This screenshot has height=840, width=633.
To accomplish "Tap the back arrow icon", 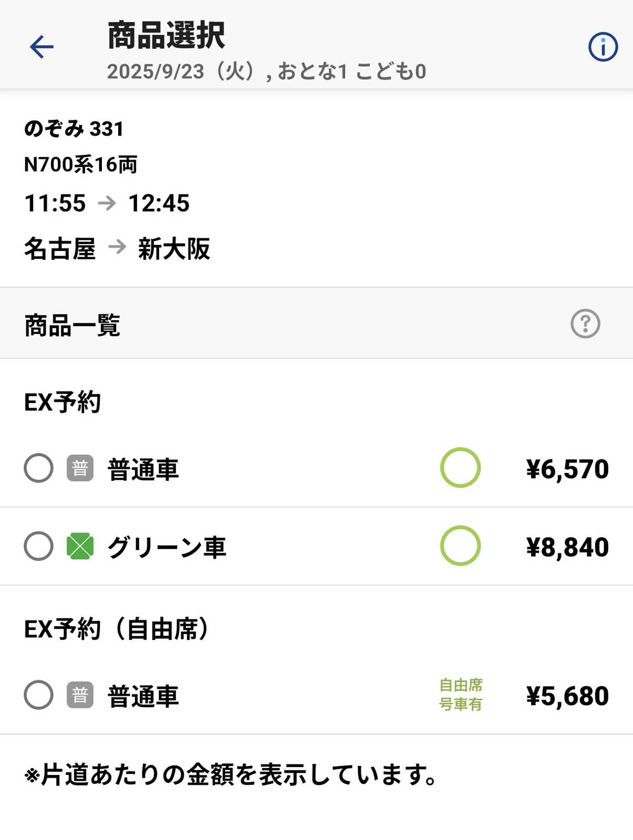I will [x=41, y=47].
